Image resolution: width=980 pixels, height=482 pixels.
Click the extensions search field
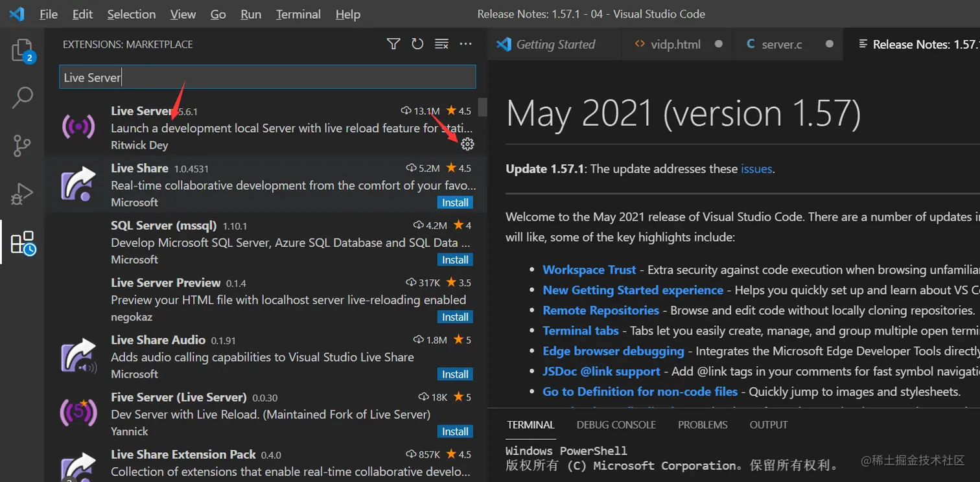(267, 77)
